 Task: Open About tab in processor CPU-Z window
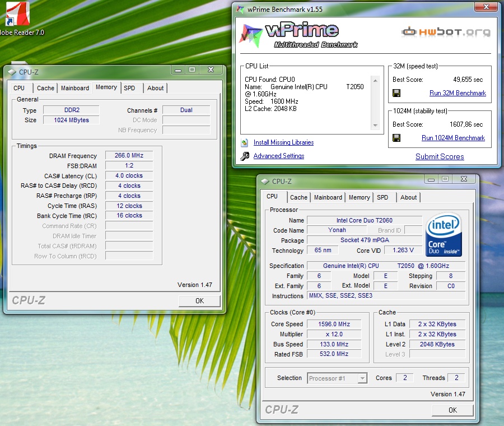coord(408,197)
